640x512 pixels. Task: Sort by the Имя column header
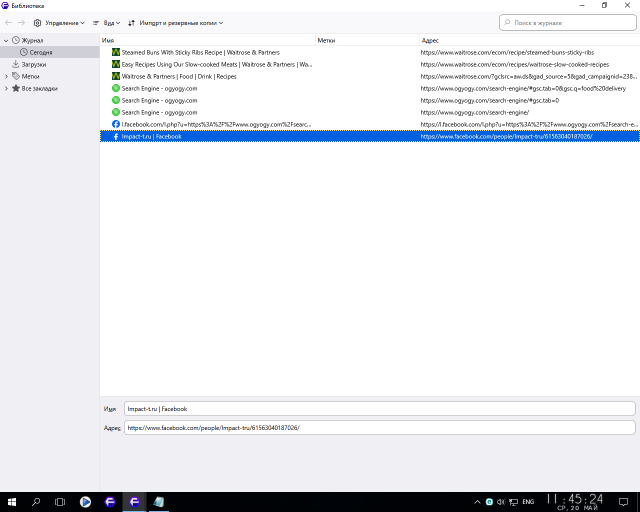coord(208,40)
